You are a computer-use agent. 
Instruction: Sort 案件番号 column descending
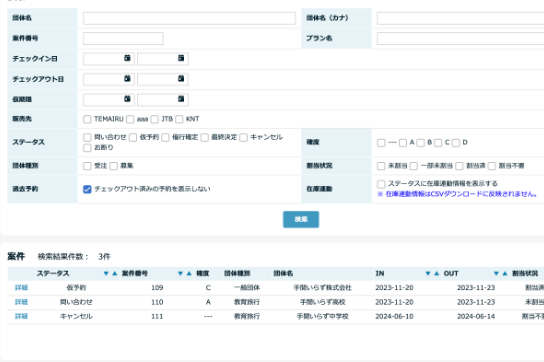tap(180, 273)
